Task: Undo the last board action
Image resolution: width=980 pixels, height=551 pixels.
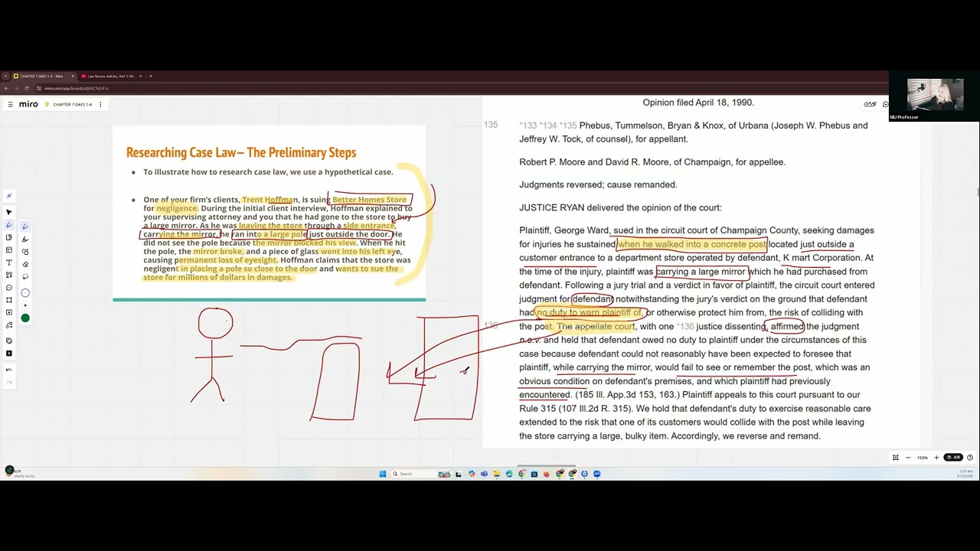Action: [9, 370]
